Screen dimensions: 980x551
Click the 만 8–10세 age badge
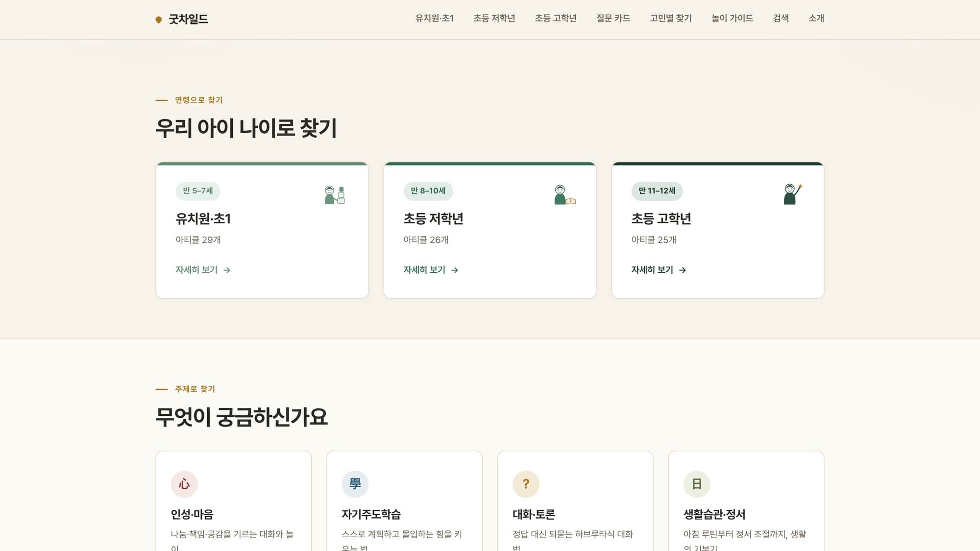(428, 191)
